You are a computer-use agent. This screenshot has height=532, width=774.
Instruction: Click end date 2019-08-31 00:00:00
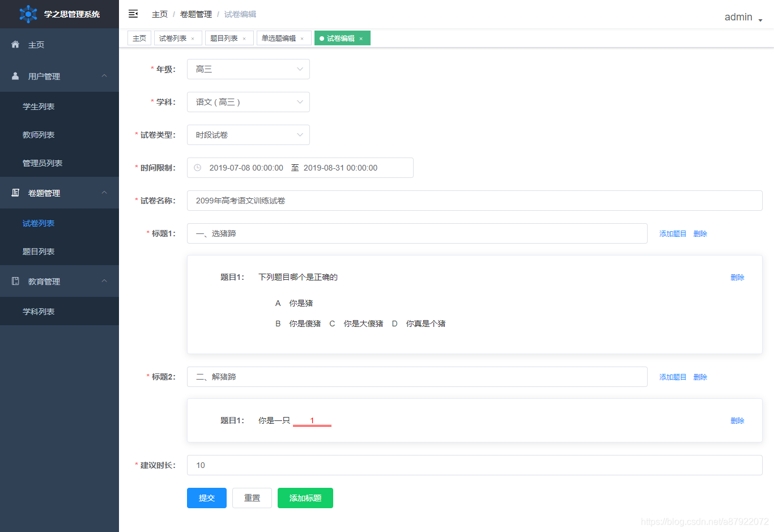click(341, 168)
